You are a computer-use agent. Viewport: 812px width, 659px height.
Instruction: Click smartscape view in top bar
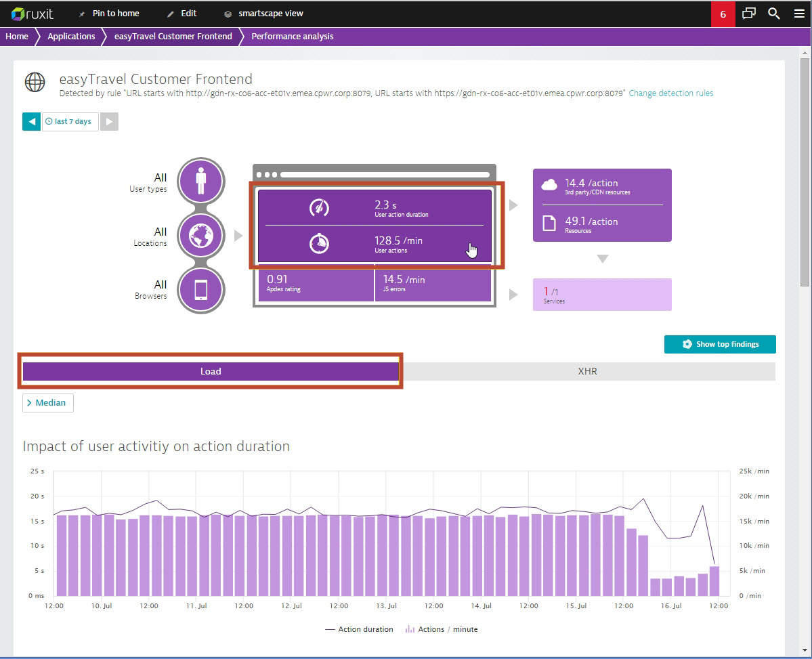click(271, 14)
